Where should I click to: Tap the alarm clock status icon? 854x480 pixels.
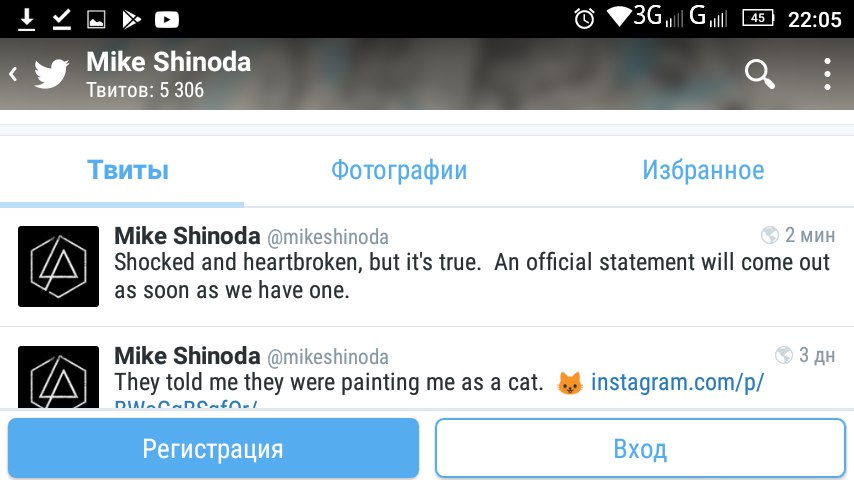coord(584,19)
